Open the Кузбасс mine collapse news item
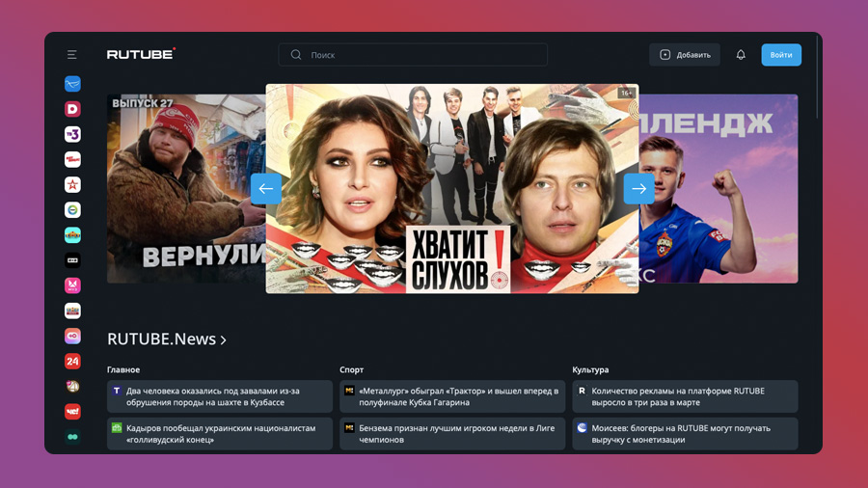The height and width of the screenshot is (488, 868). point(220,396)
